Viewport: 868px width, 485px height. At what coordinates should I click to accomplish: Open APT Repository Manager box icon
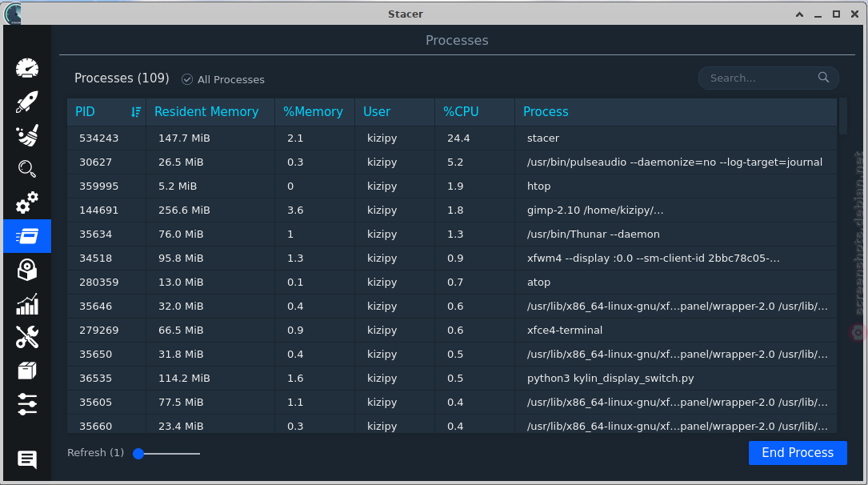point(27,371)
